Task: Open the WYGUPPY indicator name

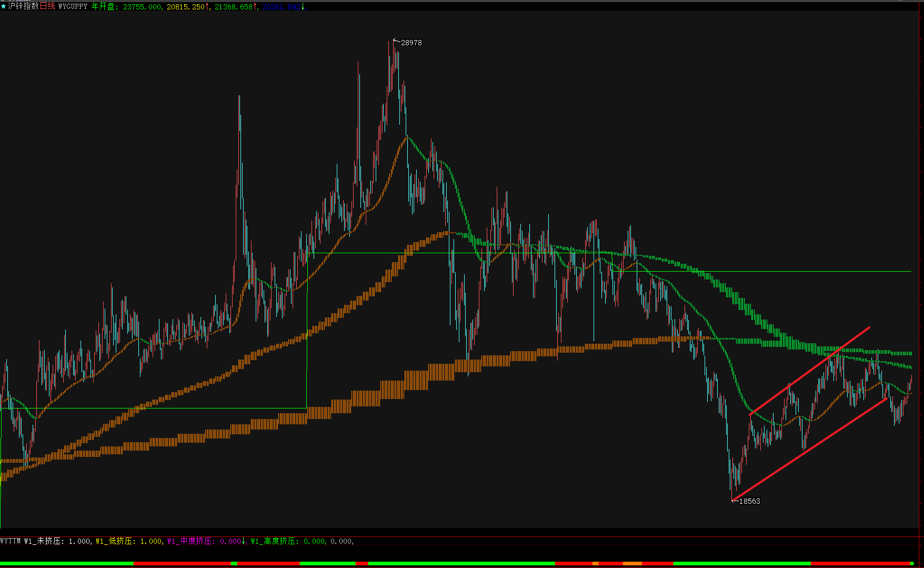Action: (73, 6)
